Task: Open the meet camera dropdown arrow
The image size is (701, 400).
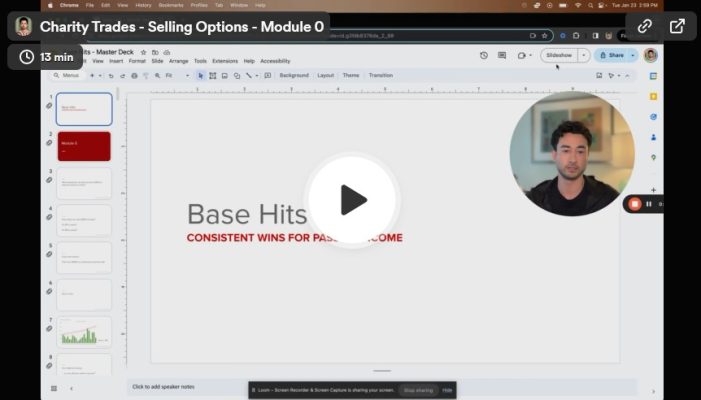Action: point(530,55)
